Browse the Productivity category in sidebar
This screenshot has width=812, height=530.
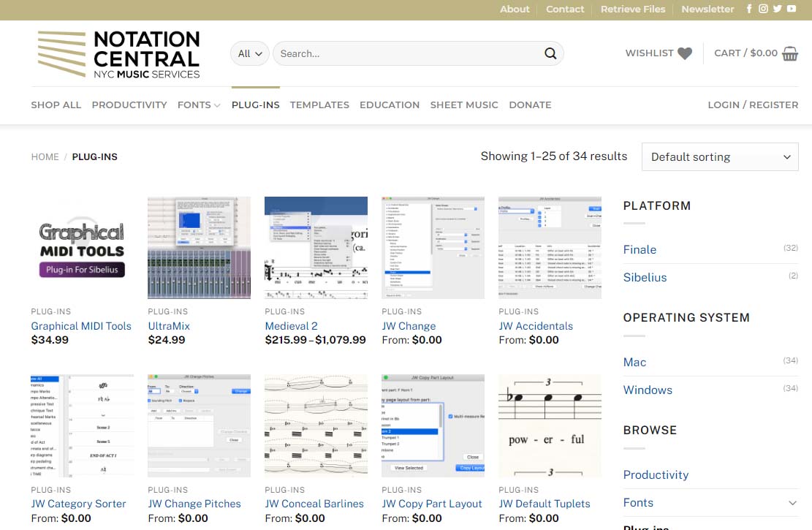pos(656,475)
